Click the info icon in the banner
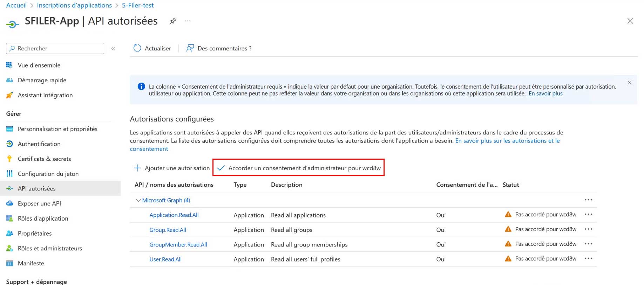Viewport: 644px width, 285px height. 141,86
